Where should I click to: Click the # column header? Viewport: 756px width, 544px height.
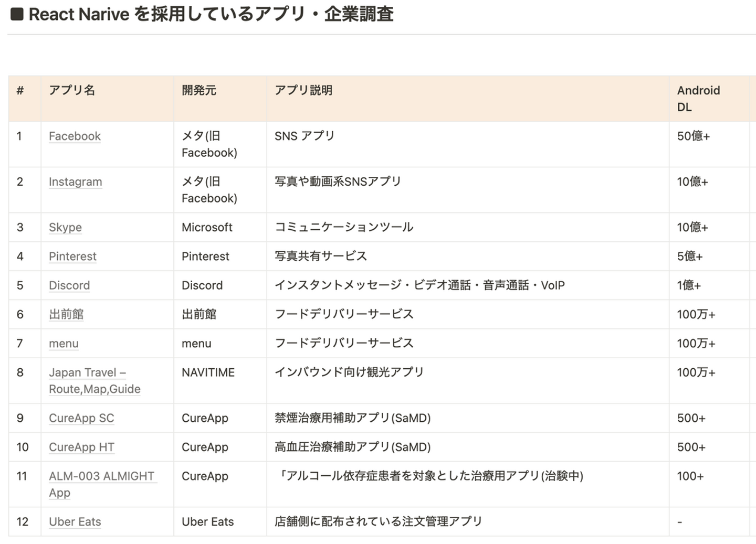(x=20, y=91)
